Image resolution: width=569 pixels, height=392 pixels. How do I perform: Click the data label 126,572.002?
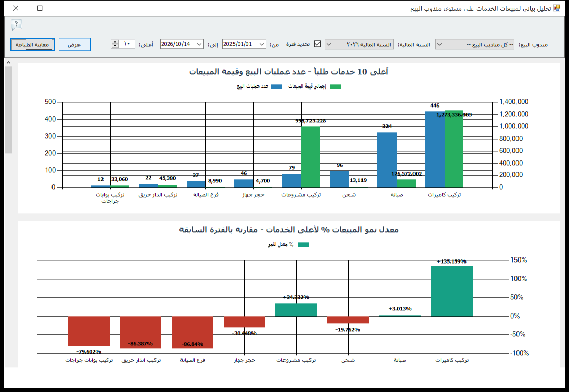tap(406, 174)
